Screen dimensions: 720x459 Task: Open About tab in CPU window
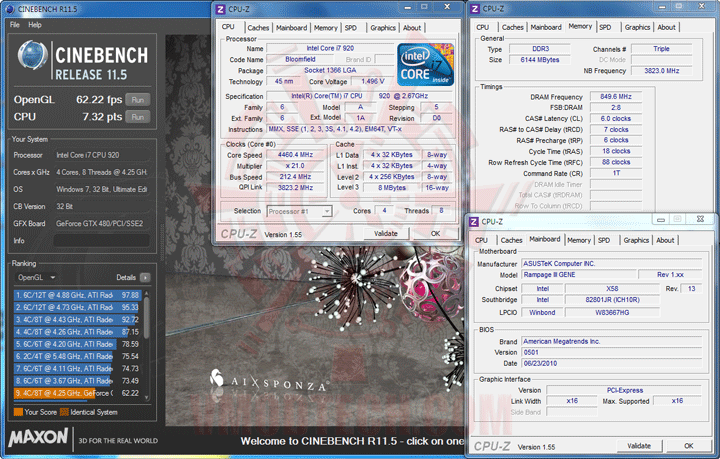pos(412,28)
